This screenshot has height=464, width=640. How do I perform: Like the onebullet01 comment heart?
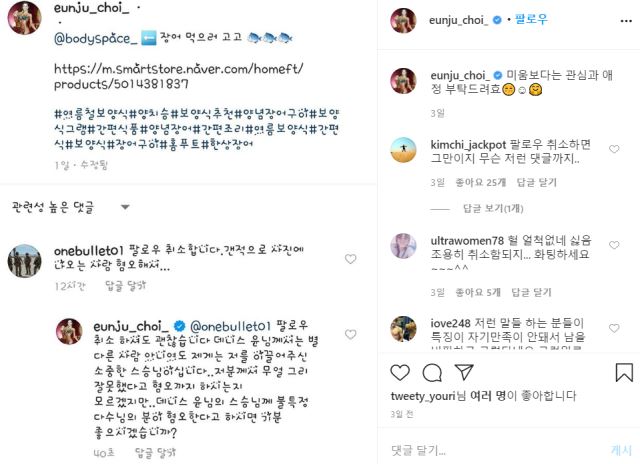click(351, 259)
